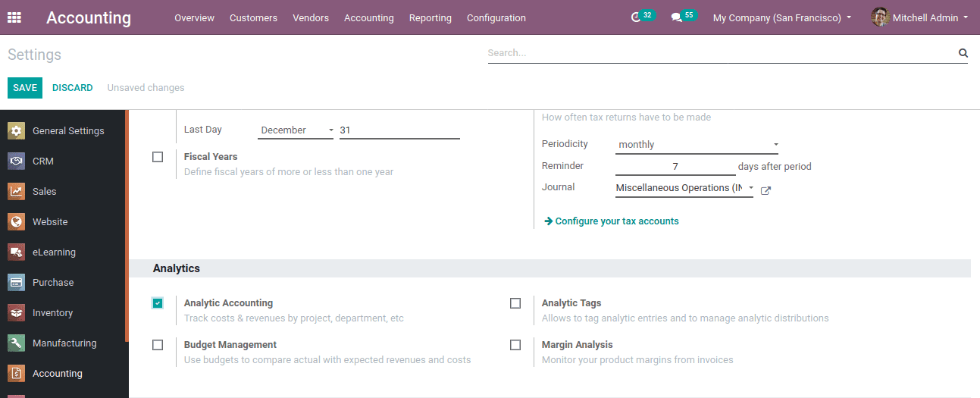Select eLearning settings in the sidebar

[54, 252]
